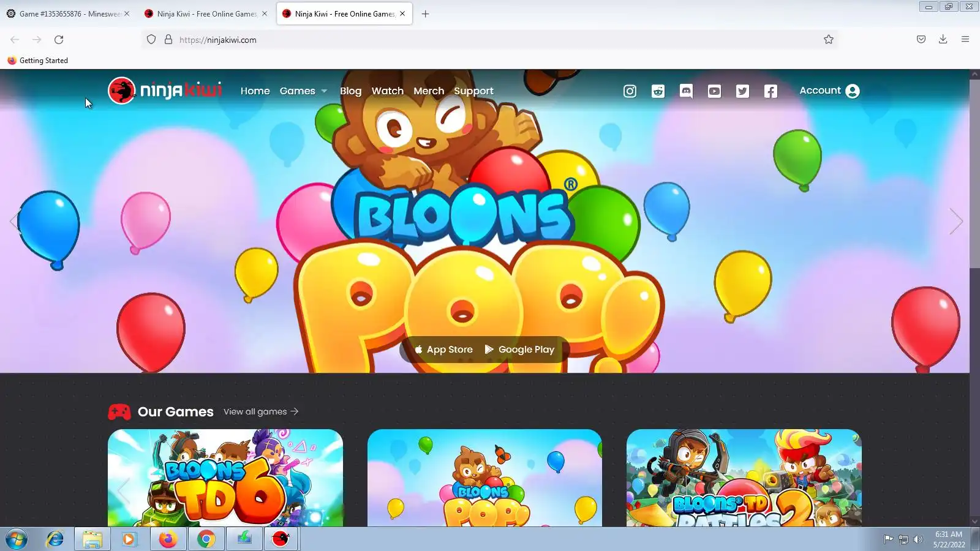Open Ninja Kiwi's Twitter page
980x551 pixels.
click(x=742, y=91)
